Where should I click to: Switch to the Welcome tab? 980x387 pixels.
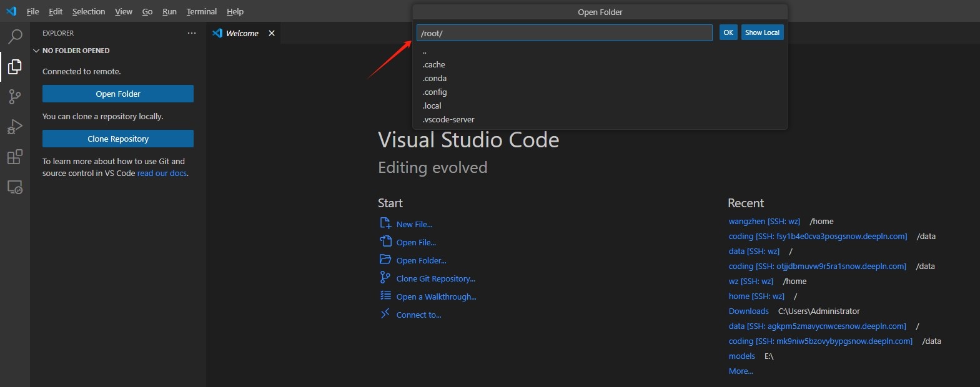pyautogui.click(x=243, y=33)
